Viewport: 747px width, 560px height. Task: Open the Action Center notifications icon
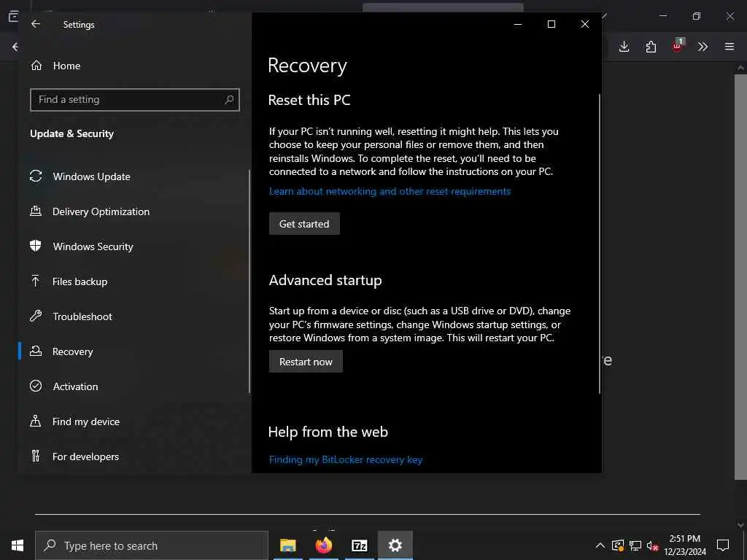(x=723, y=545)
